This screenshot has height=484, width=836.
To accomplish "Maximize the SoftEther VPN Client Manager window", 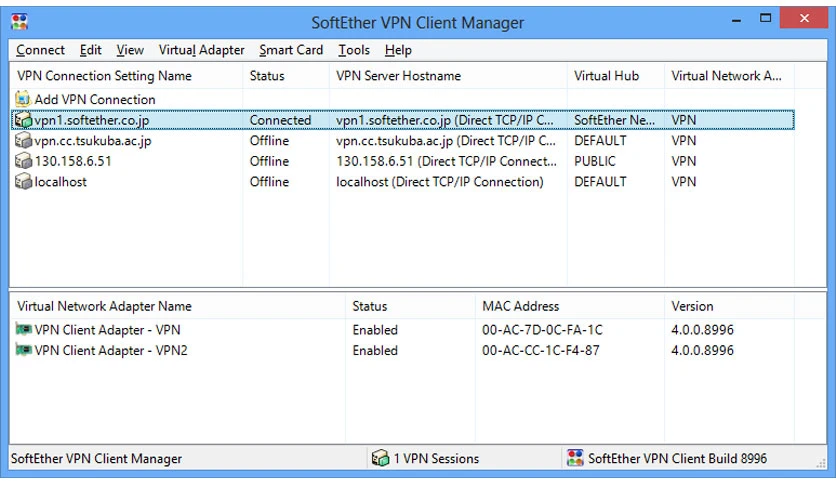I will pos(765,19).
